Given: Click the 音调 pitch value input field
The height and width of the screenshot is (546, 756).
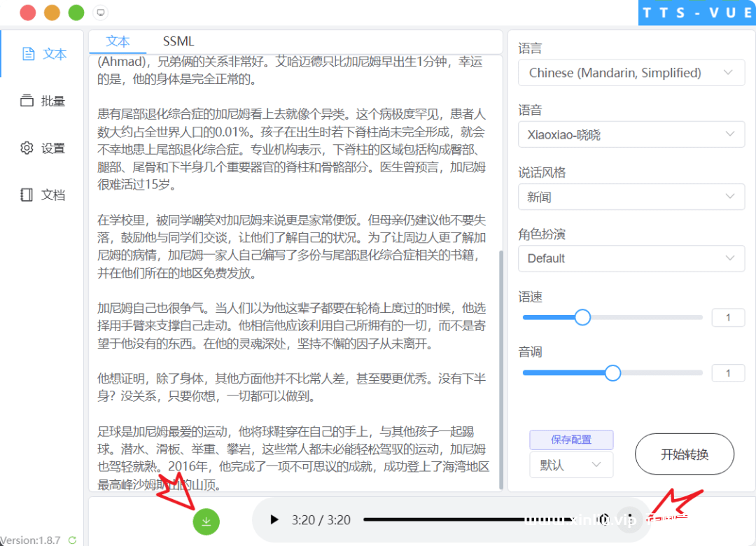Looking at the screenshot, I should click(x=727, y=373).
